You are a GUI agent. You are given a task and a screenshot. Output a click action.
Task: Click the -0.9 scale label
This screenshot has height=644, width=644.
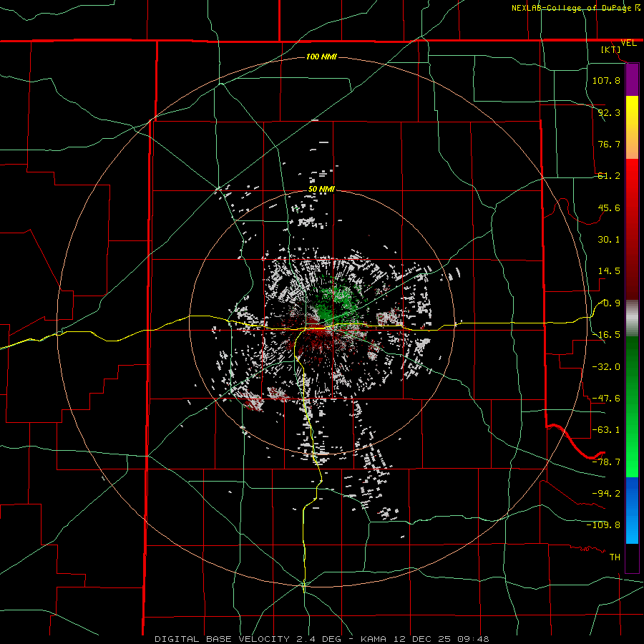point(609,303)
